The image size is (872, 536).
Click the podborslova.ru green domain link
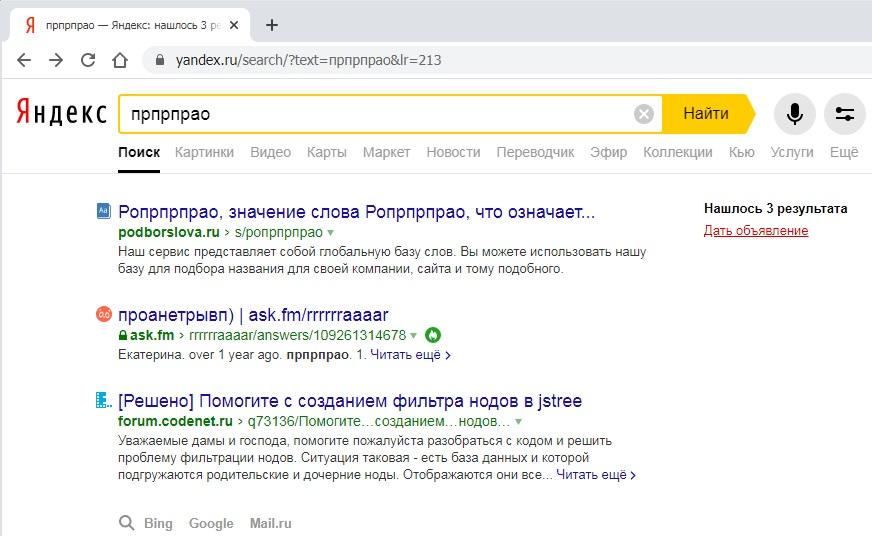[169, 232]
